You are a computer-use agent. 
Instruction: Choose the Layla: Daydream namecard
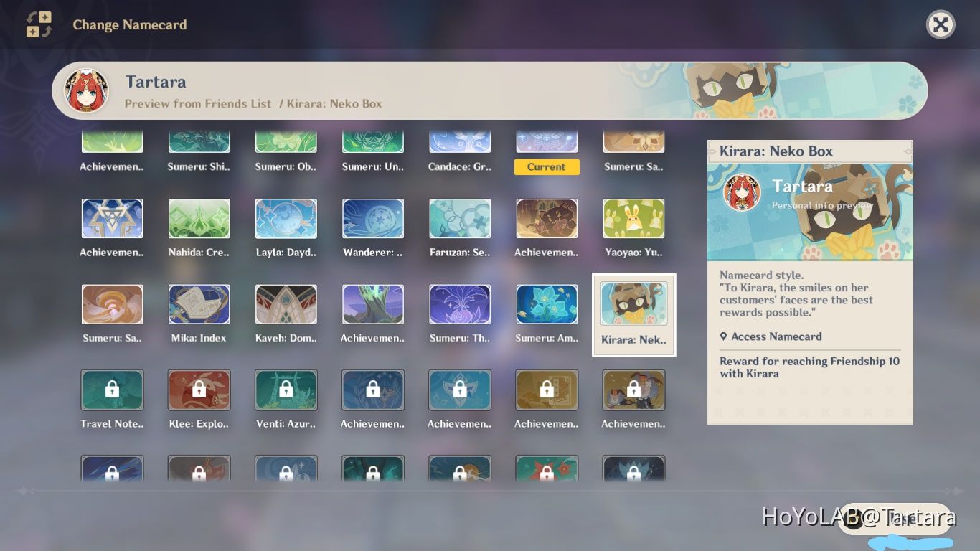(x=286, y=219)
